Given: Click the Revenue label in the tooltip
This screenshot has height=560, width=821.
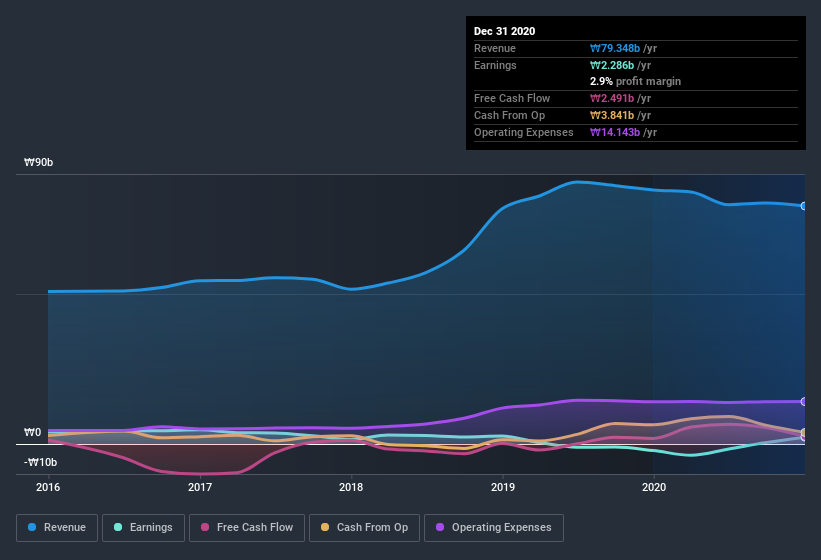Looking at the screenshot, I should coord(495,48).
